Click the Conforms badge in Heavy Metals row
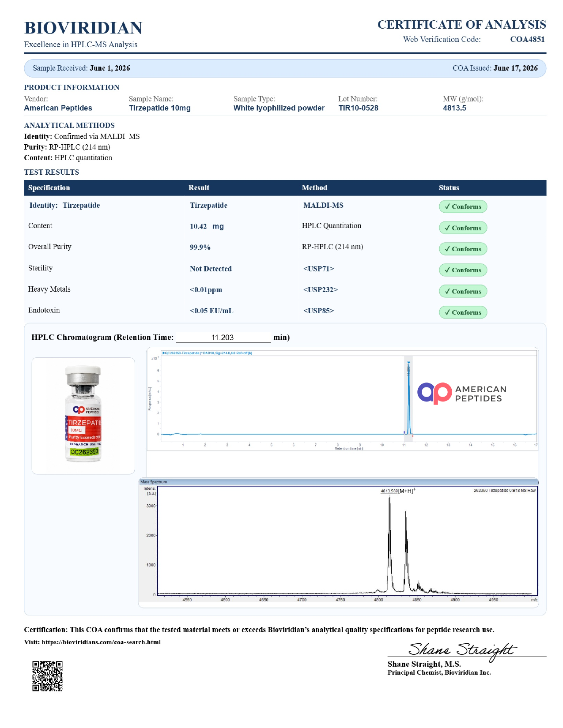Screen dimensions: 563x728 [x=463, y=291]
